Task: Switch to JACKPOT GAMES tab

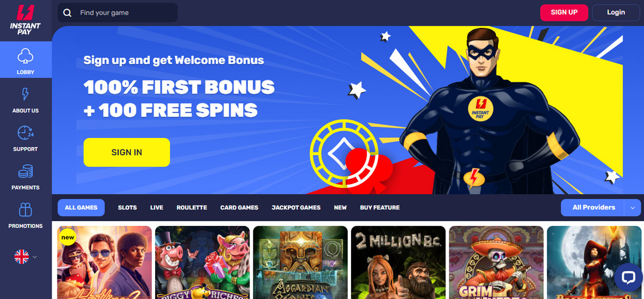Action: pyautogui.click(x=296, y=208)
